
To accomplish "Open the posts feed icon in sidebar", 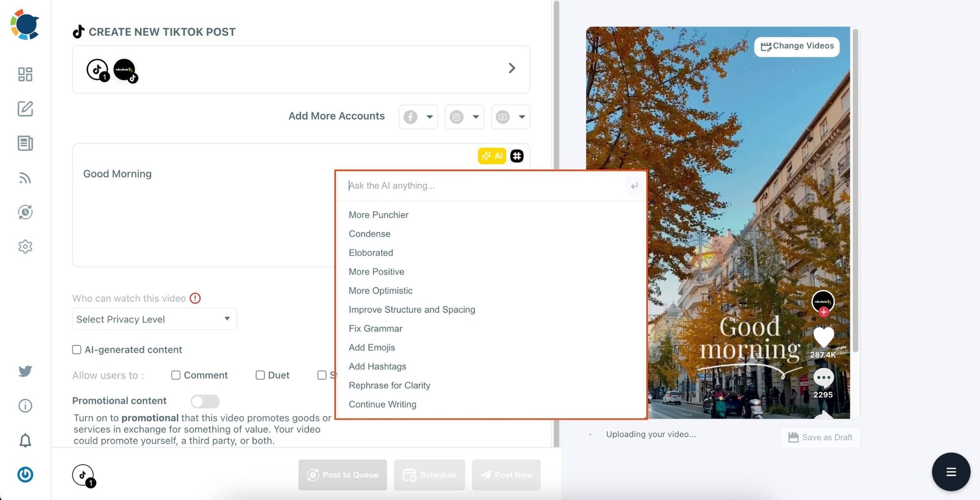I will (25, 143).
